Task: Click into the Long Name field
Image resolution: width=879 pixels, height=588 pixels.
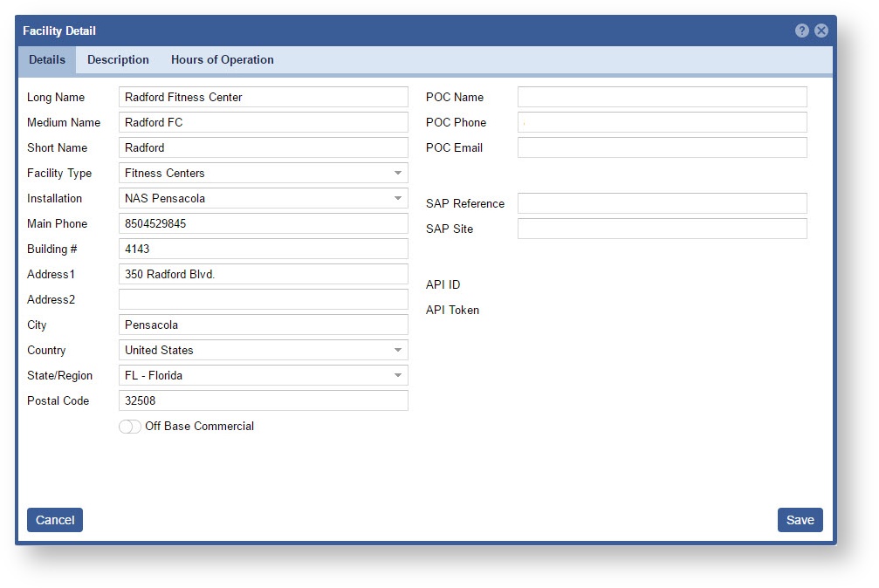Action: [x=263, y=97]
